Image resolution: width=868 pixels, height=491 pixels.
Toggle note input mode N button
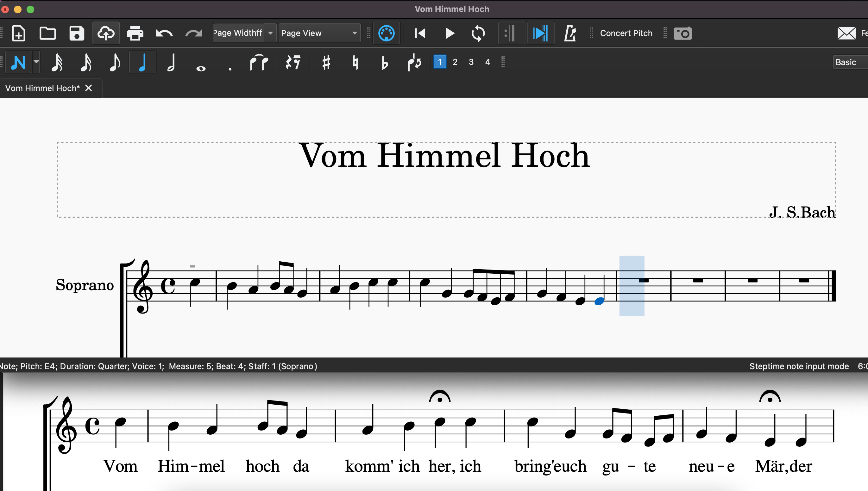pyautogui.click(x=18, y=62)
